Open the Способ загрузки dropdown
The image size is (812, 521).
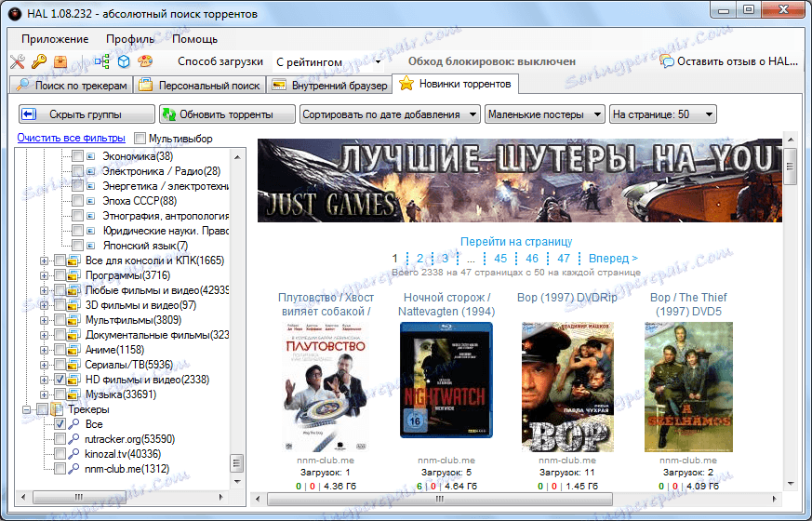click(329, 62)
